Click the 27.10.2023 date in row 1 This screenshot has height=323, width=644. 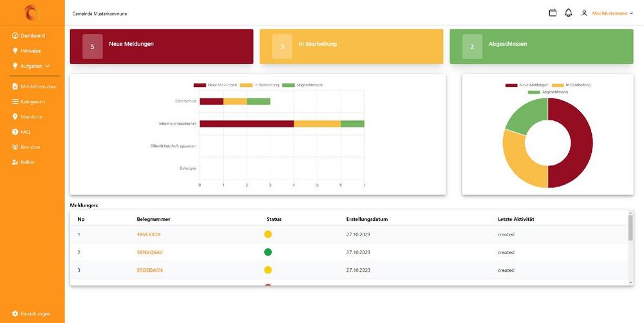click(358, 234)
